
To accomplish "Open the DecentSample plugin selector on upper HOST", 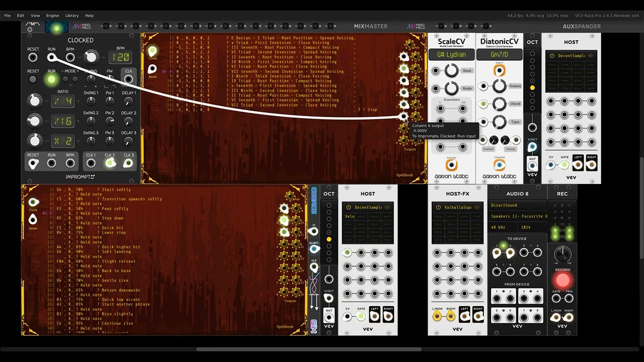I will coord(571,56).
